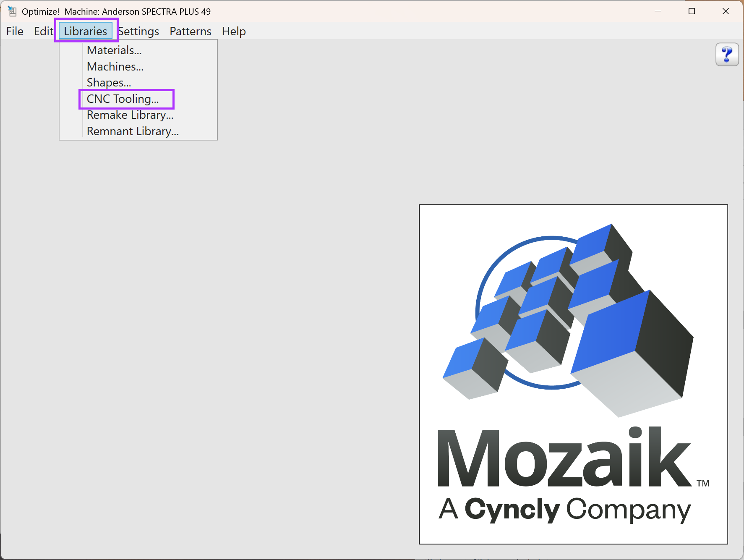Select Materials... from the Libraries menu
Screen dimensions: 744x560
click(x=114, y=50)
